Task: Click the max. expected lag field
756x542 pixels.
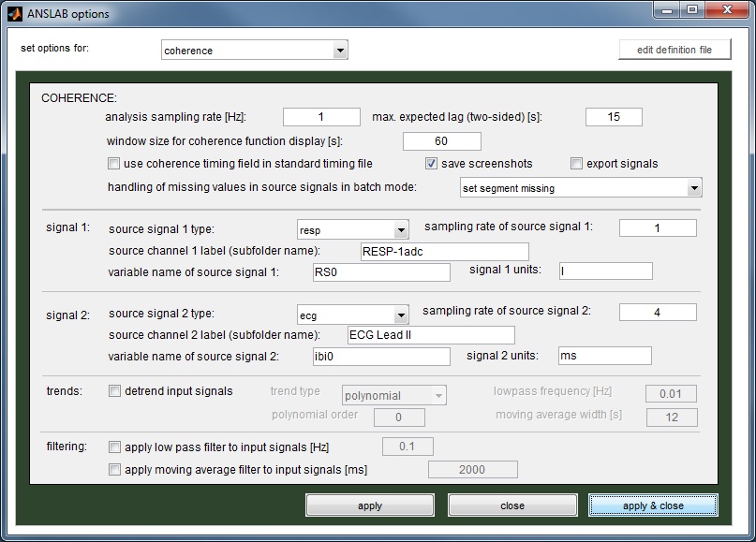Action: pos(614,117)
